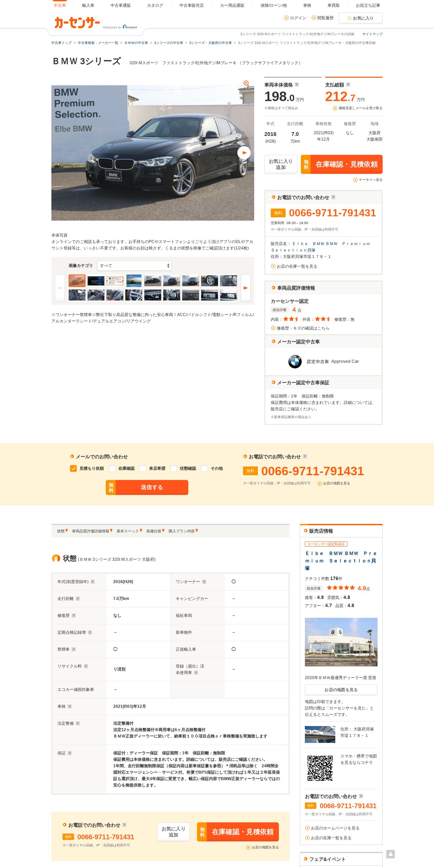Open dealer name Elbe BMW link in sidebar
The height and width of the screenshot is (868, 434).
click(341, 561)
